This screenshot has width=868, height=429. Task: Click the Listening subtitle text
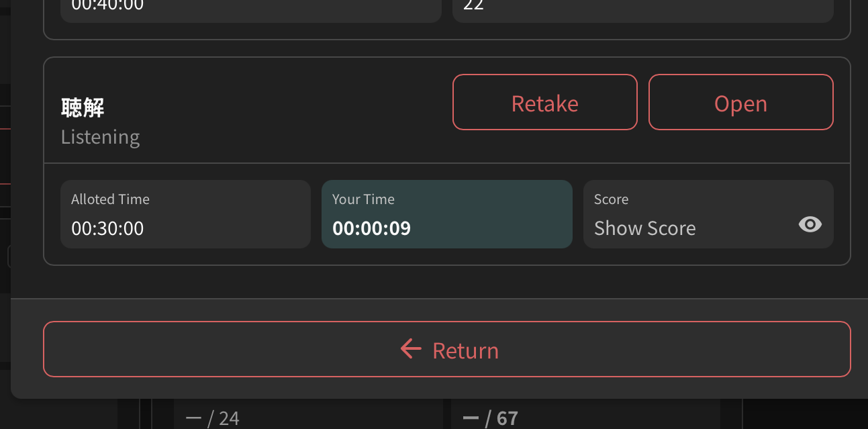[x=100, y=137]
